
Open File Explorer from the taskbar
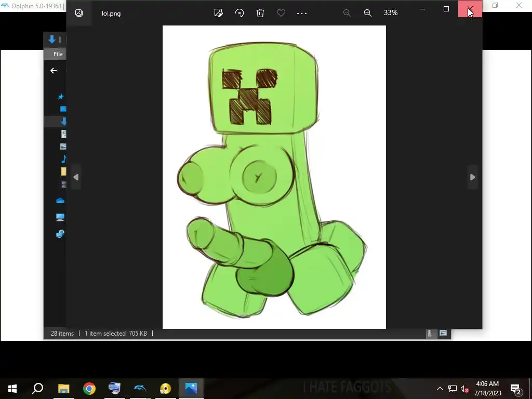(x=63, y=389)
